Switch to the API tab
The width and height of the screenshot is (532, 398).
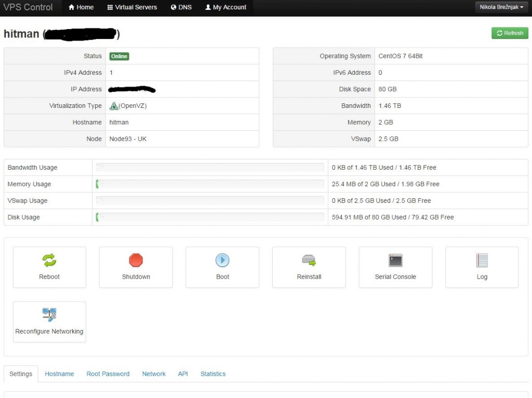click(x=182, y=374)
